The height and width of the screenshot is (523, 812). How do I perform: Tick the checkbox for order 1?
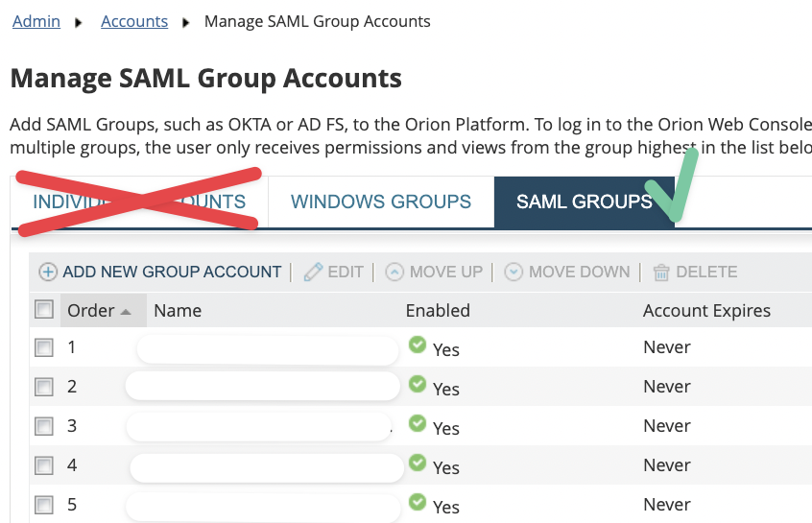tap(44, 347)
